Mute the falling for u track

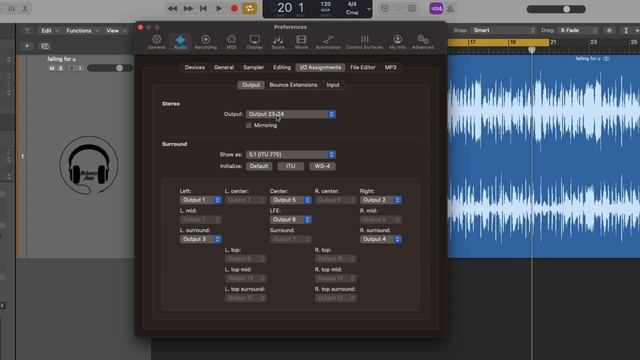52,68
